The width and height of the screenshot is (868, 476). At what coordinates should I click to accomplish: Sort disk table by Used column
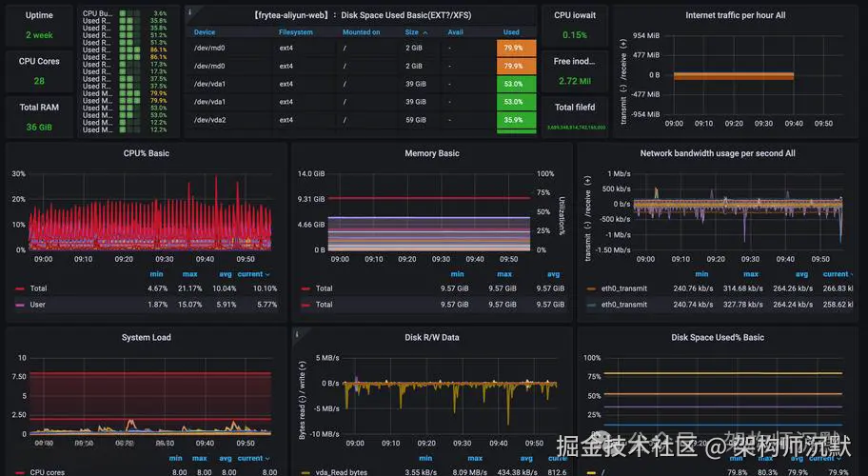tap(511, 32)
